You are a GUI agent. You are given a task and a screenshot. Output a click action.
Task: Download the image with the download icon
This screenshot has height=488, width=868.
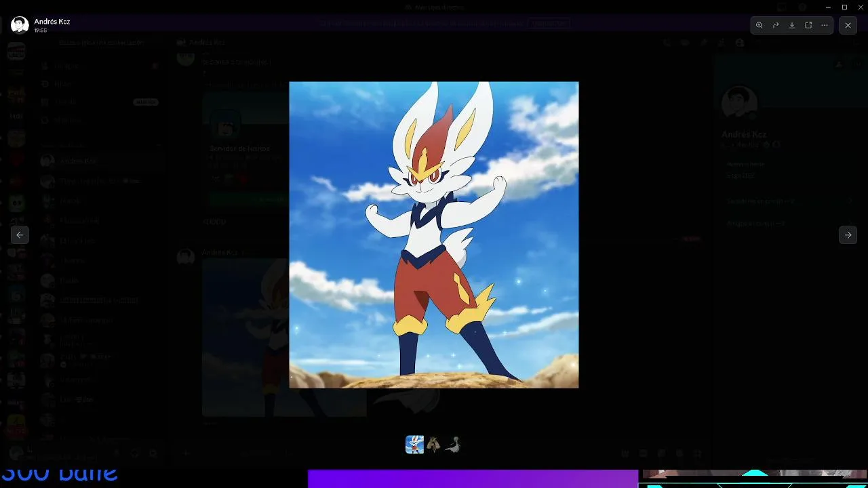click(792, 25)
